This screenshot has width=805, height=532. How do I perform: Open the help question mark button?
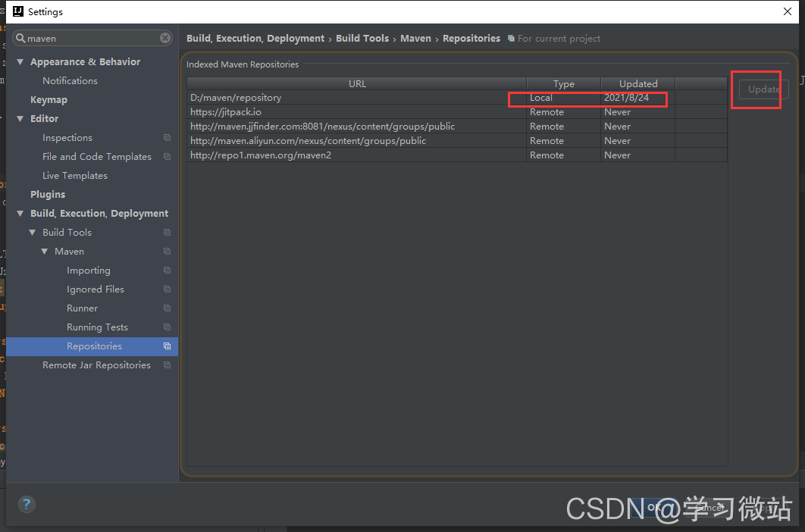tap(27, 504)
